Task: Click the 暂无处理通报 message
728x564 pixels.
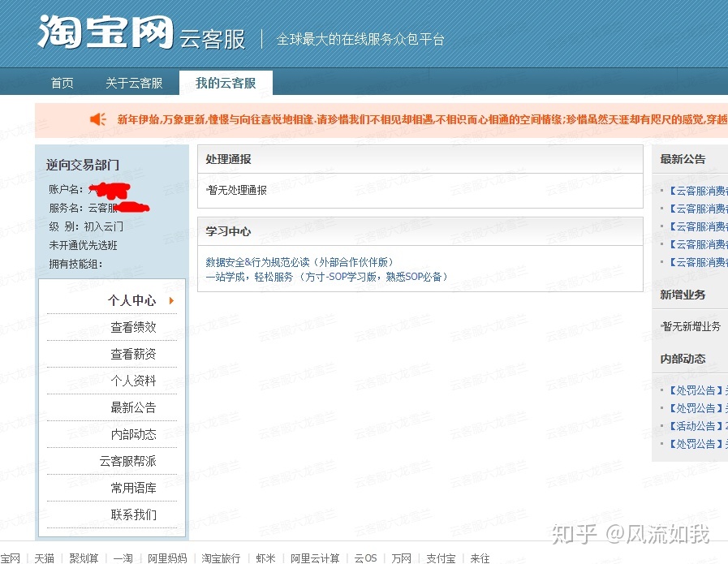Action: click(237, 191)
